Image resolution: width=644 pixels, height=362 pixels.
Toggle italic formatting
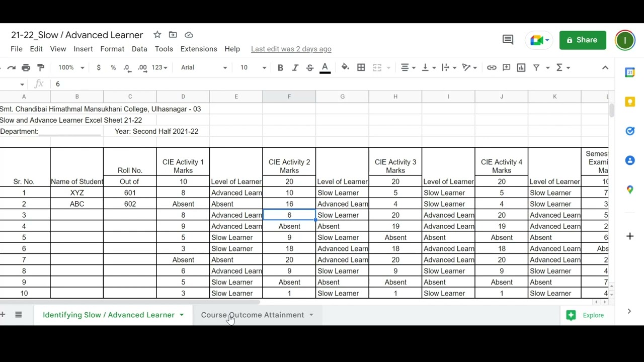click(x=295, y=67)
